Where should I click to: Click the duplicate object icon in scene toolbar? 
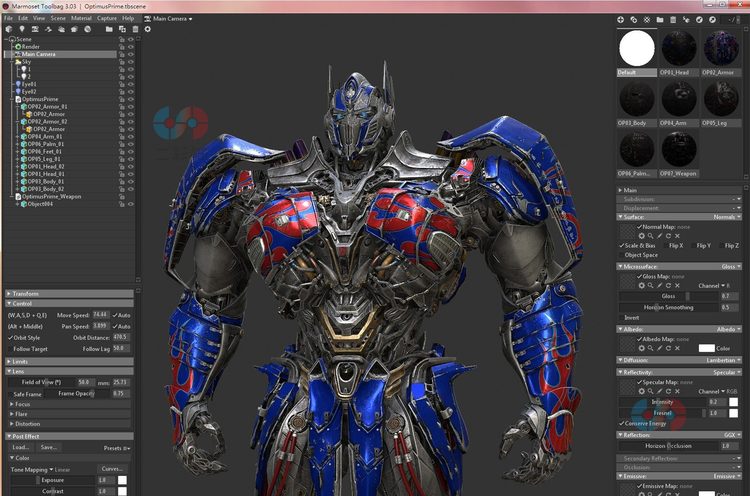[x=122, y=29]
